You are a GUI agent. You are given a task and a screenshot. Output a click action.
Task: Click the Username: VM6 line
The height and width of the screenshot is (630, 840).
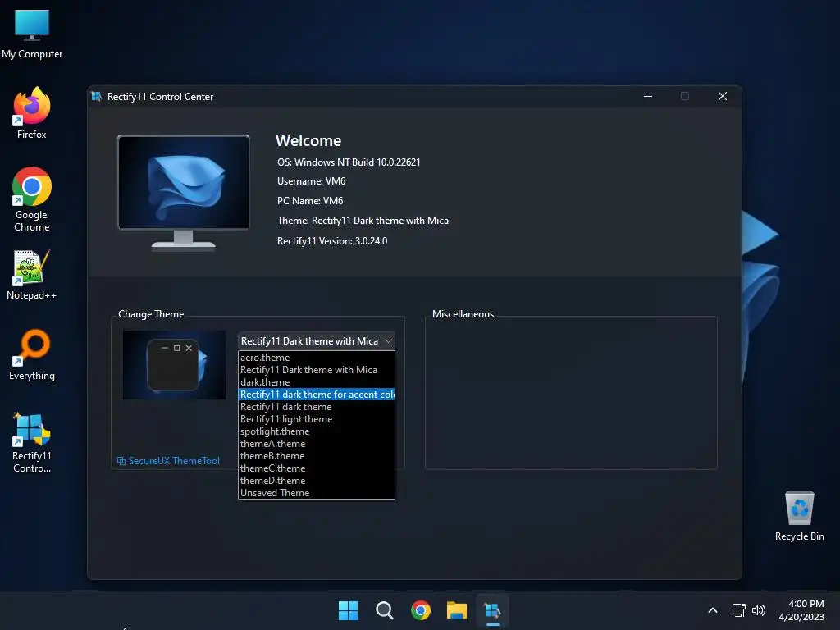[311, 181]
